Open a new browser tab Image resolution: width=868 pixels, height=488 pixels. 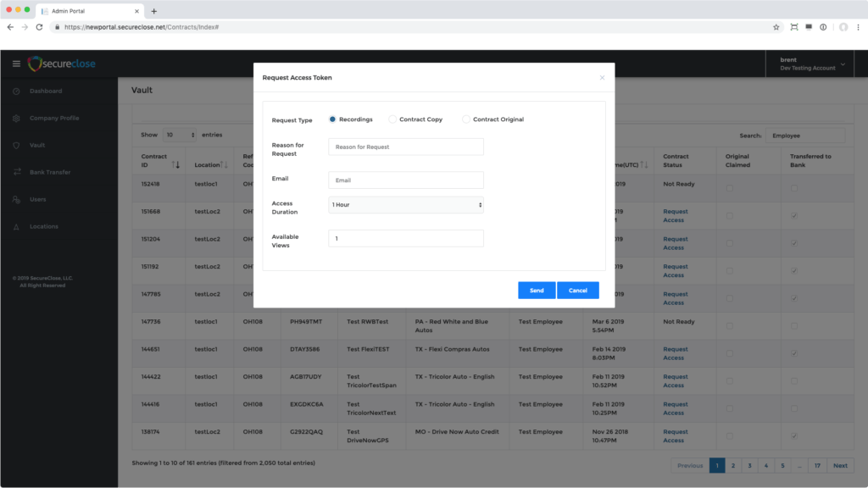(x=153, y=11)
